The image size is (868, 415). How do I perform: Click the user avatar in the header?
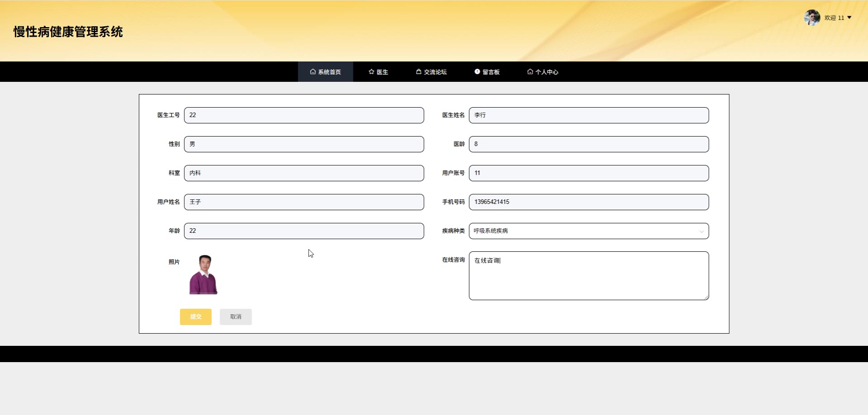click(x=812, y=18)
